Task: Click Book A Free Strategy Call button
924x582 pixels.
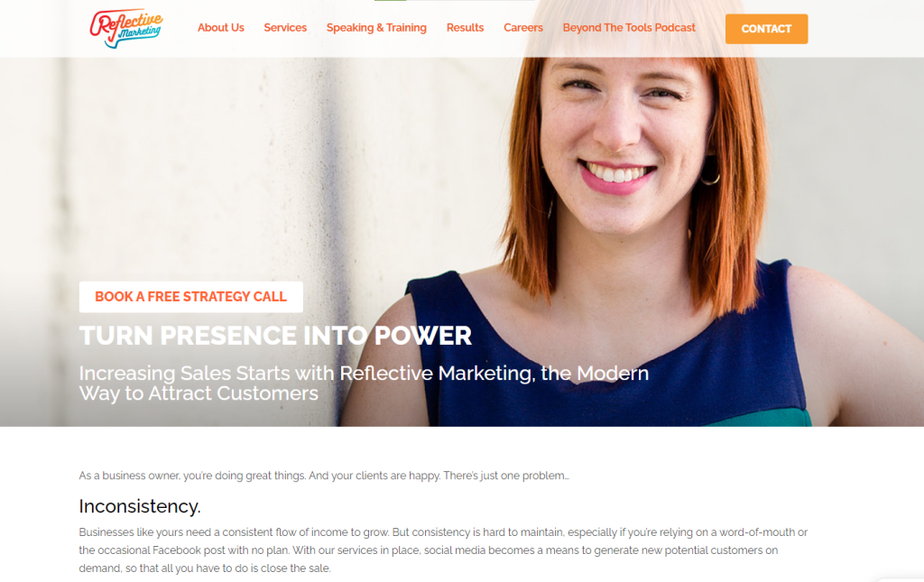Action: [x=191, y=297]
